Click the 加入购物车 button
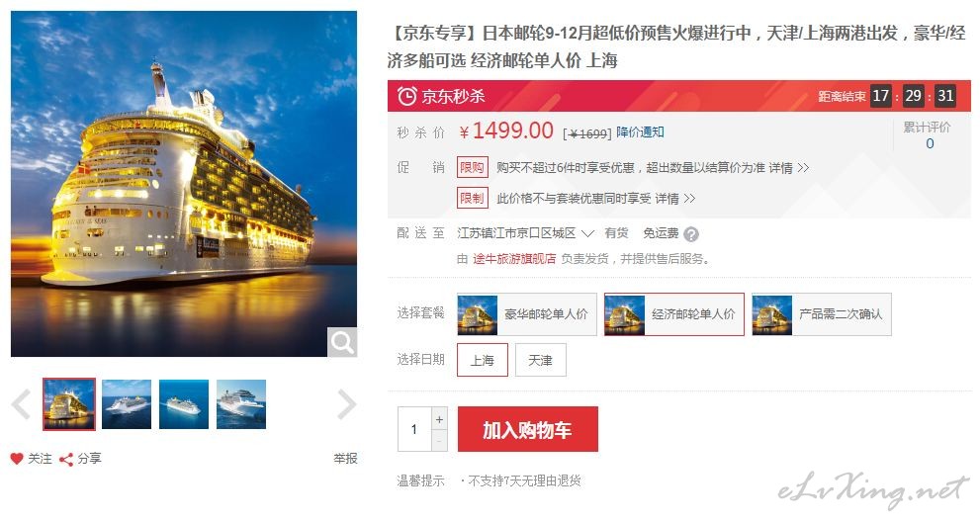 (x=527, y=429)
